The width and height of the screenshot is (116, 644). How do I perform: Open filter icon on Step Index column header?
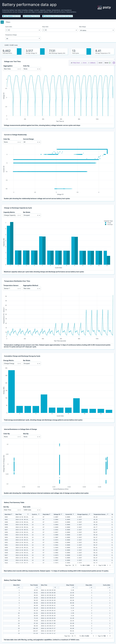[50, 514]
